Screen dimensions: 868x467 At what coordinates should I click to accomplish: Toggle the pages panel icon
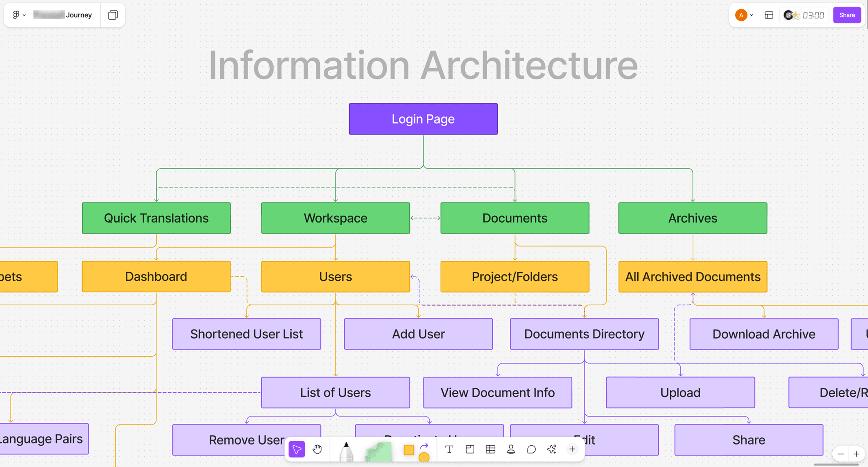point(113,15)
